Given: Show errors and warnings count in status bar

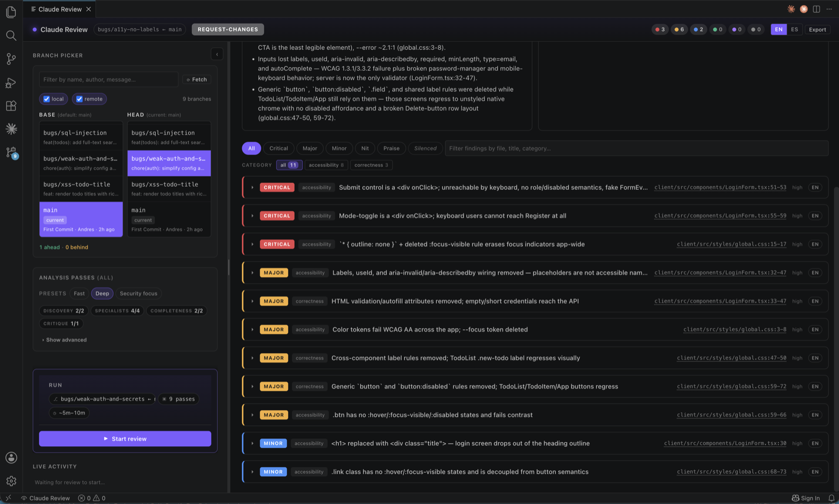Looking at the screenshot, I should 92,498.
